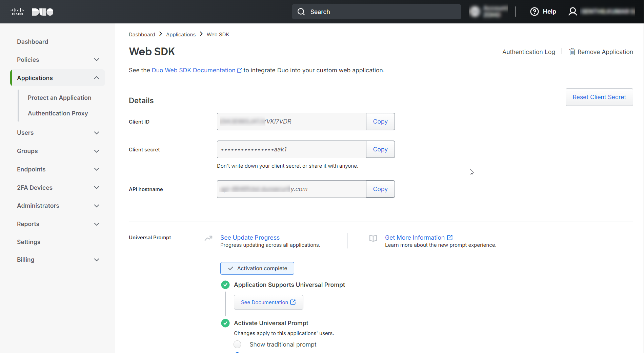Open Protect an Application submenu item
This screenshot has height=353, width=644.
click(x=59, y=98)
